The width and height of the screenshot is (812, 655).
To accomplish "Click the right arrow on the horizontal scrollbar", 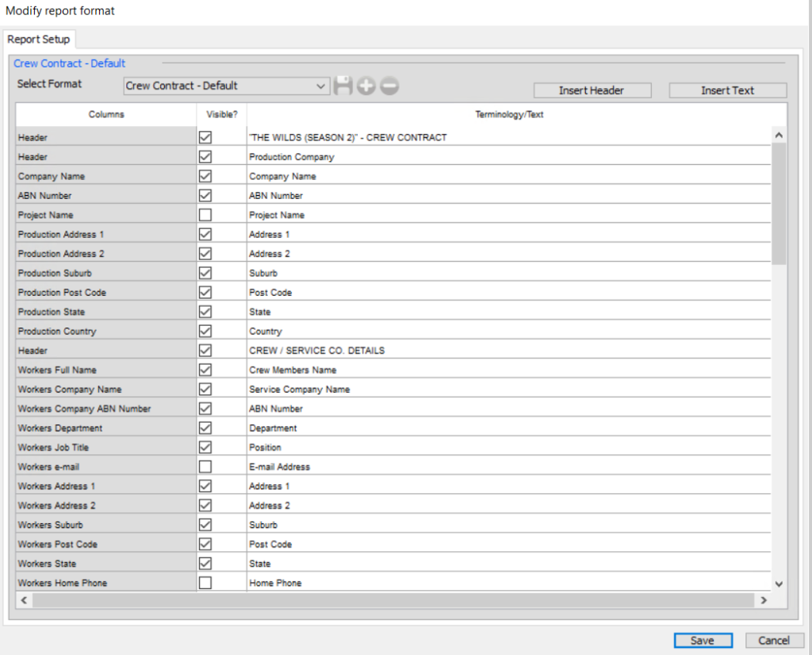I will 763,600.
